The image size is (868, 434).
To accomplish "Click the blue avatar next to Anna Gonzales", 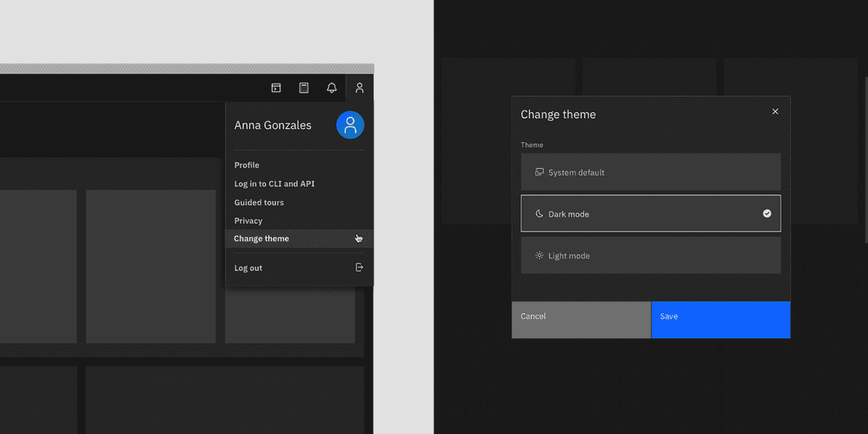I will pos(350,124).
